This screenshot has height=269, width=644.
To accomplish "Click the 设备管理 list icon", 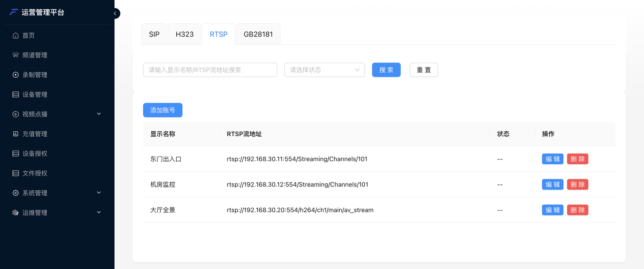I will [16, 95].
